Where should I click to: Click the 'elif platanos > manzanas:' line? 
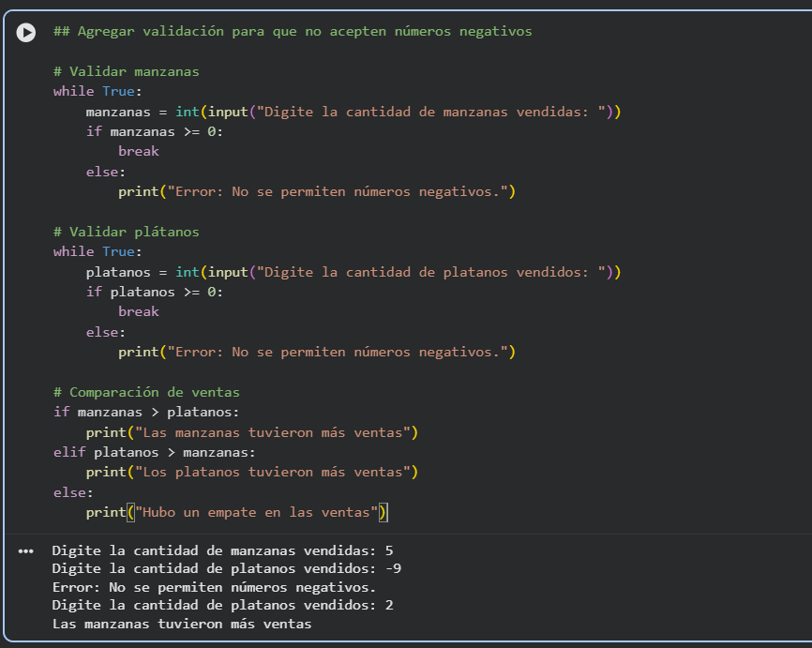click(155, 452)
